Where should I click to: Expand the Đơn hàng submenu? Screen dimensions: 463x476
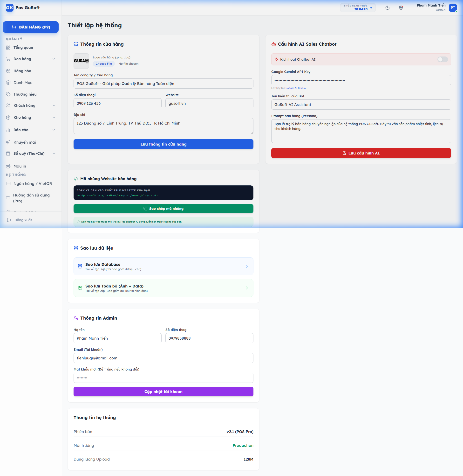coord(54,59)
